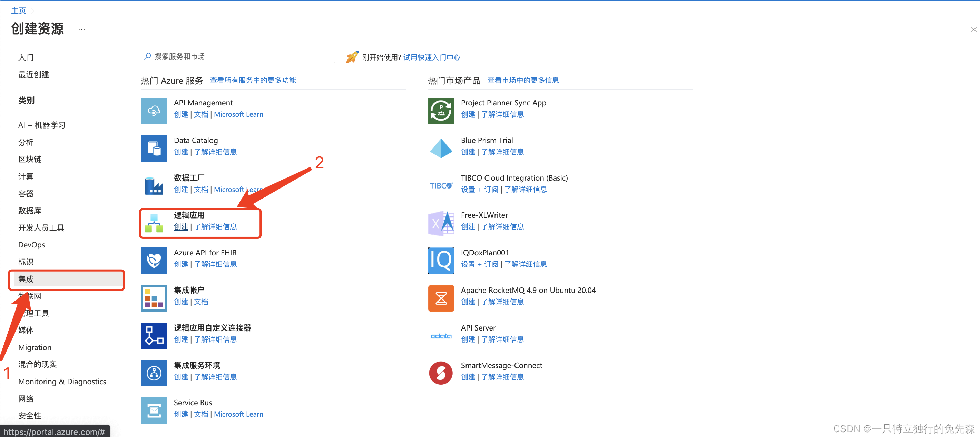Navigate to 主页 breadcrumb

coord(19,11)
